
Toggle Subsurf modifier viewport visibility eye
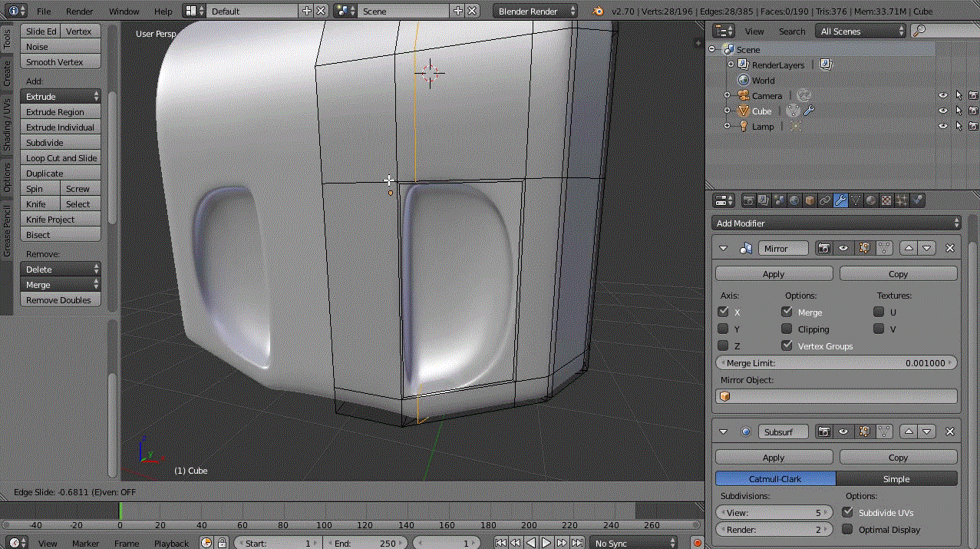(844, 432)
